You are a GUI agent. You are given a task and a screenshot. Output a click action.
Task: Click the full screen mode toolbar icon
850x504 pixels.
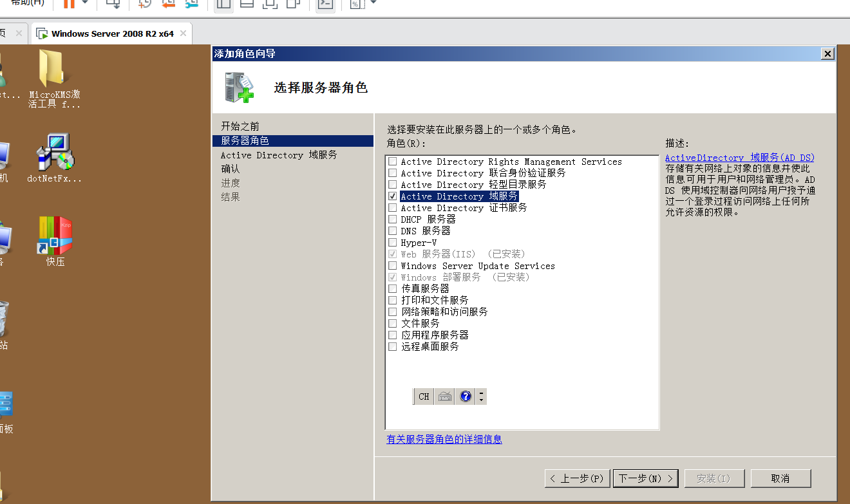coord(270,3)
